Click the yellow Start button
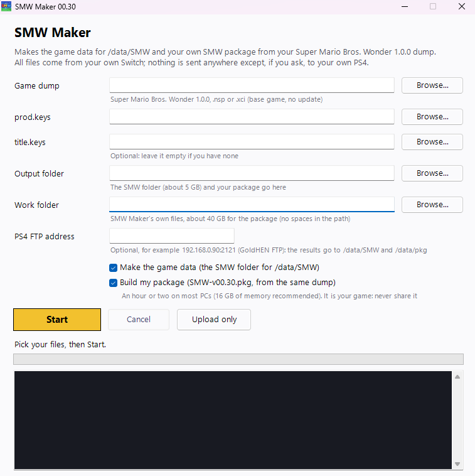475x476 pixels. click(x=57, y=320)
